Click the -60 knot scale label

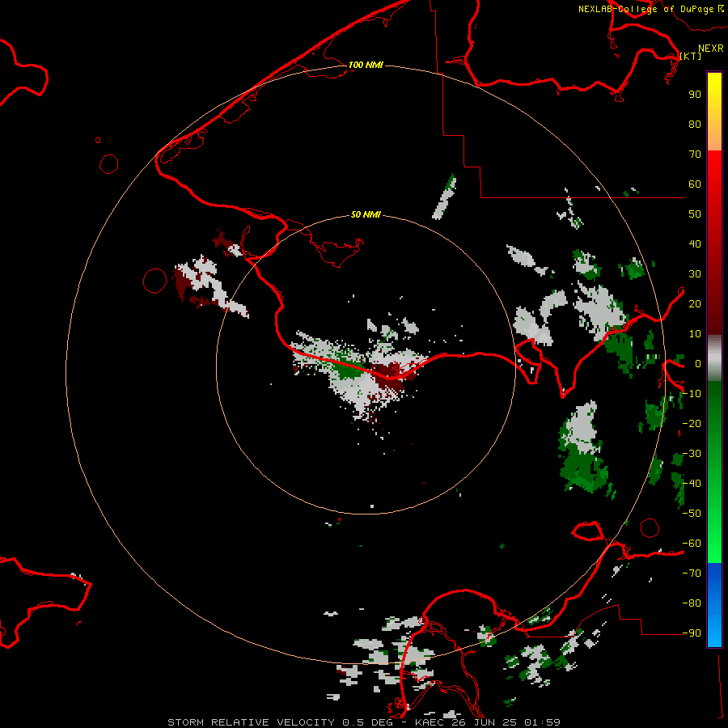tap(692, 544)
